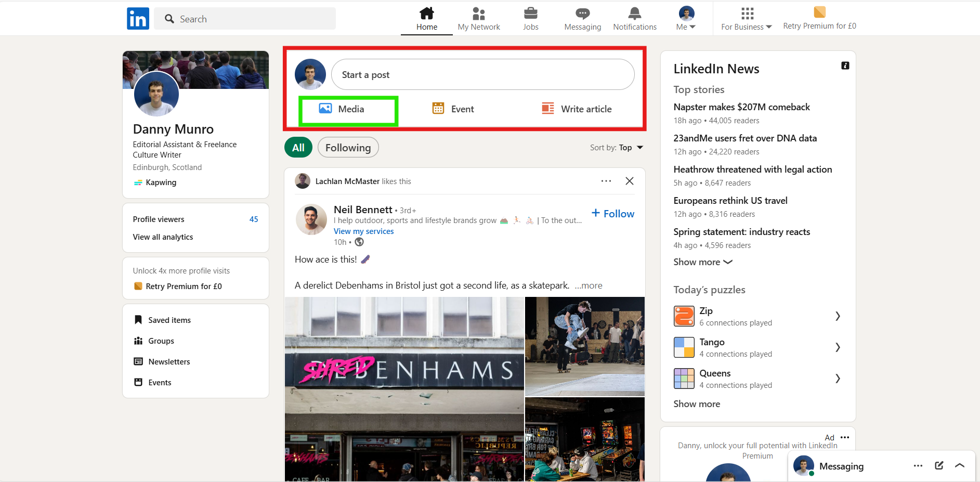Screen dimensions: 980x482
Task: Open the Notifications bell icon
Action: tap(634, 13)
